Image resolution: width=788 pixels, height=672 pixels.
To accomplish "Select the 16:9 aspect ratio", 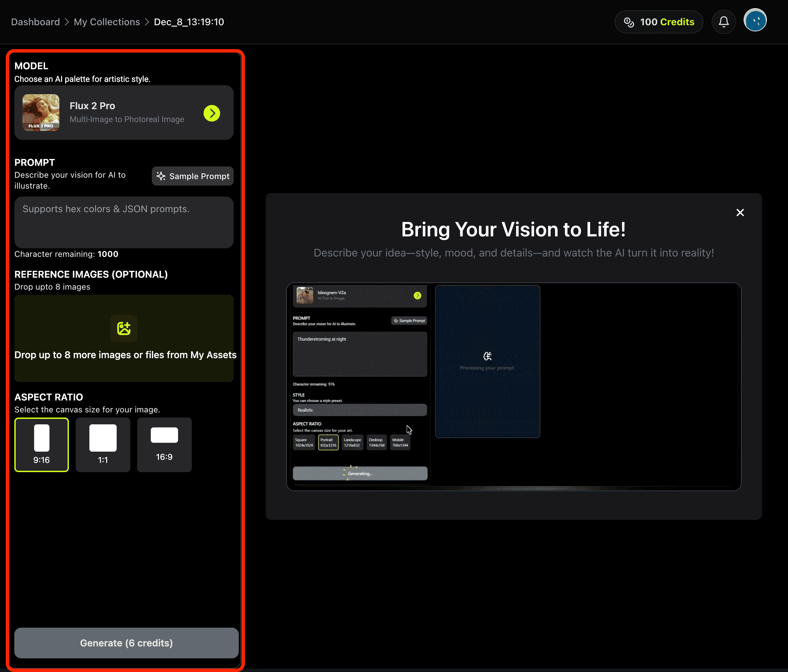I will (x=164, y=444).
